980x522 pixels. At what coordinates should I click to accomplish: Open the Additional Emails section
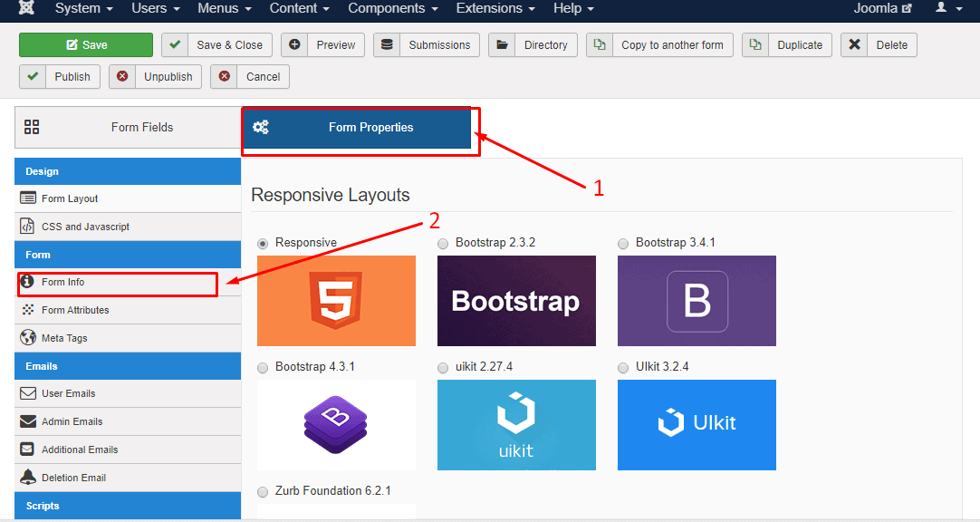(x=128, y=449)
